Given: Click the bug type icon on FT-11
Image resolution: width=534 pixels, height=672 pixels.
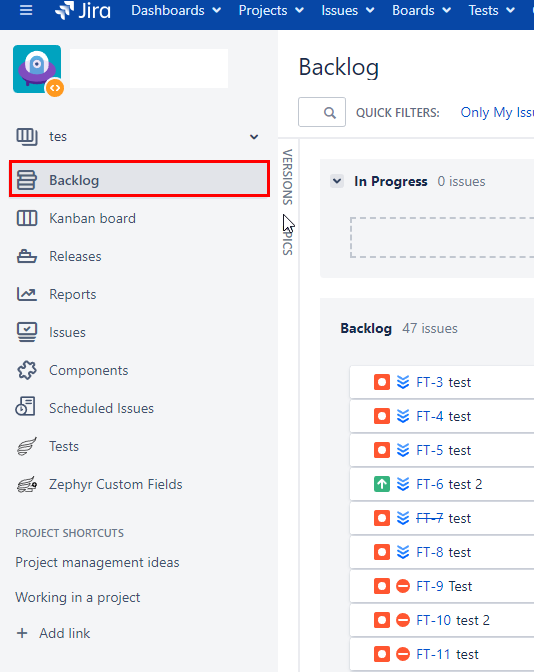Looking at the screenshot, I should [382, 654].
